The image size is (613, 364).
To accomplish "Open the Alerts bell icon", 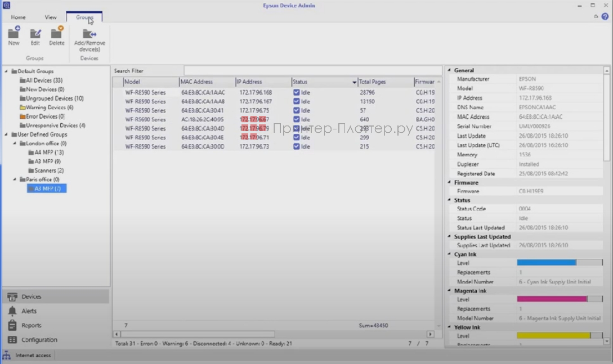I will pos(12,311).
